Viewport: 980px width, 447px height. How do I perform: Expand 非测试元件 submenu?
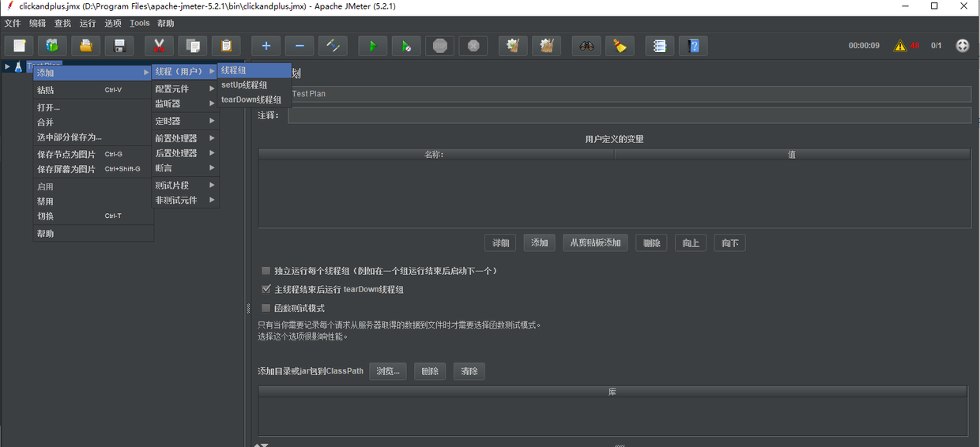[185, 201]
